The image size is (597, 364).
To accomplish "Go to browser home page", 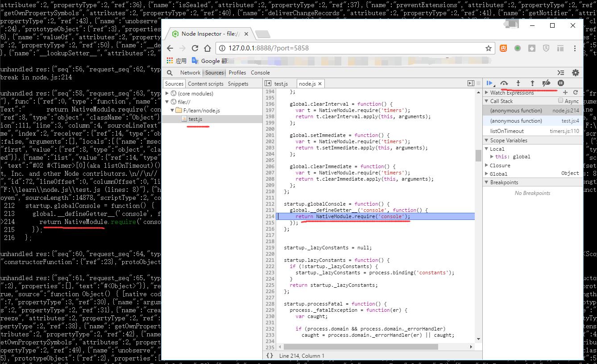I will tap(207, 48).
